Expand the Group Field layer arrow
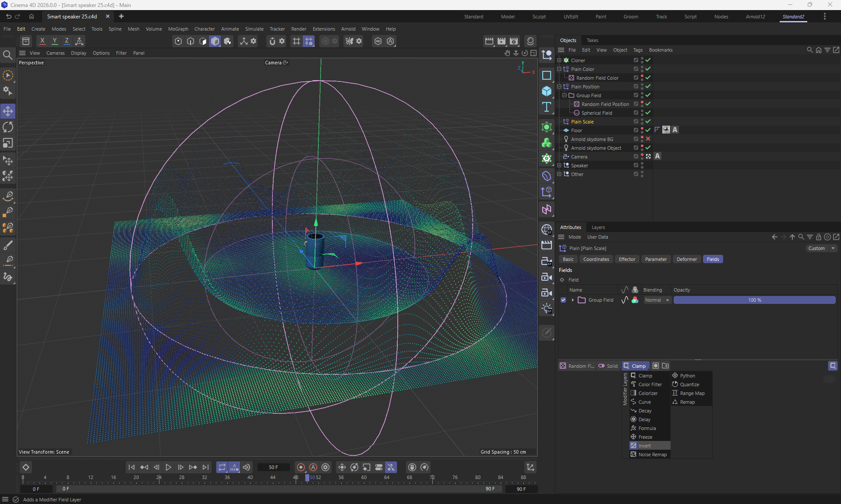 tap(572, 300)
